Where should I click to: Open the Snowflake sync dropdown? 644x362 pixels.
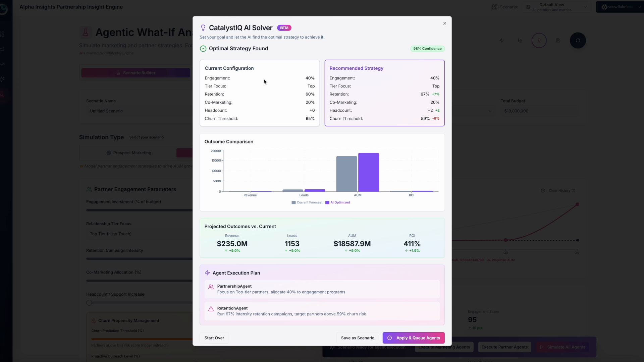tap(619, 7)
